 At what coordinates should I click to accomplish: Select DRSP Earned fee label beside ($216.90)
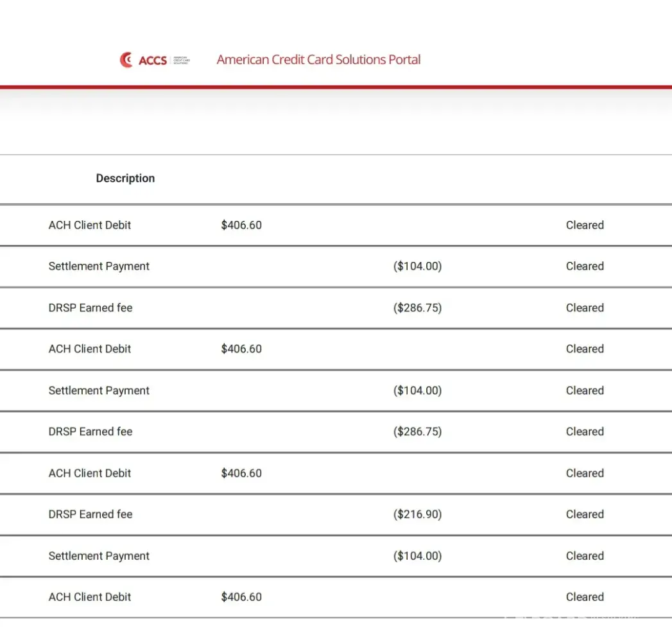point(90,514)
